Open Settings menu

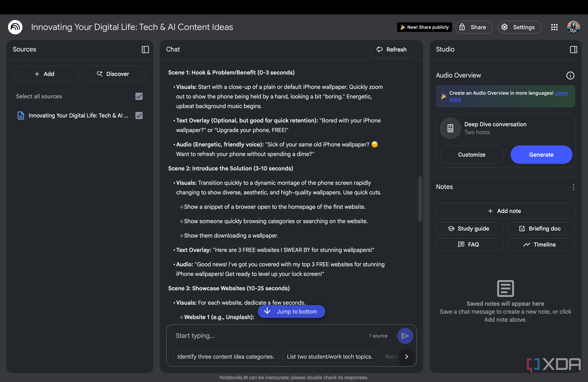coord(520,27)
